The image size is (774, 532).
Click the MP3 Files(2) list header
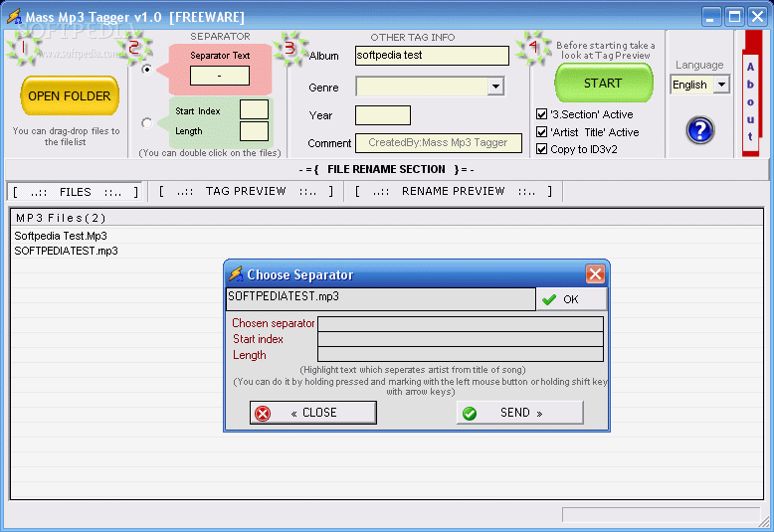pyautogui.click(x=387, y=218)
